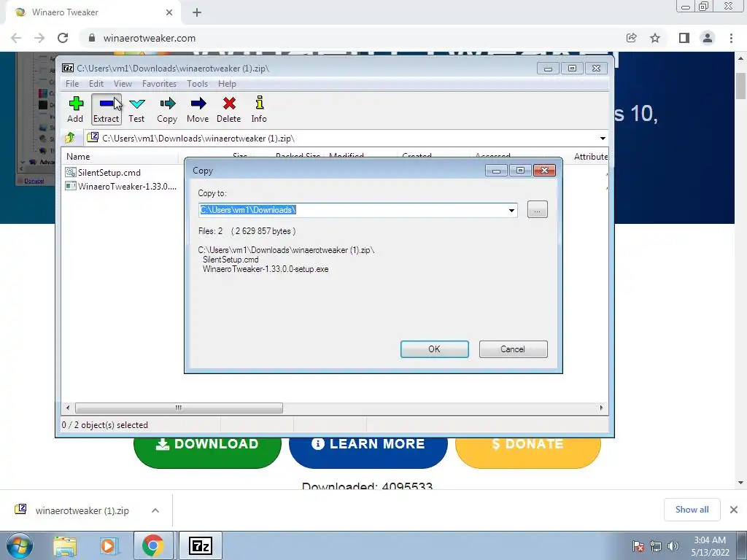This screenshot has height=560, width=747.
Task: Open the View menu
Action: pos(123,84)
